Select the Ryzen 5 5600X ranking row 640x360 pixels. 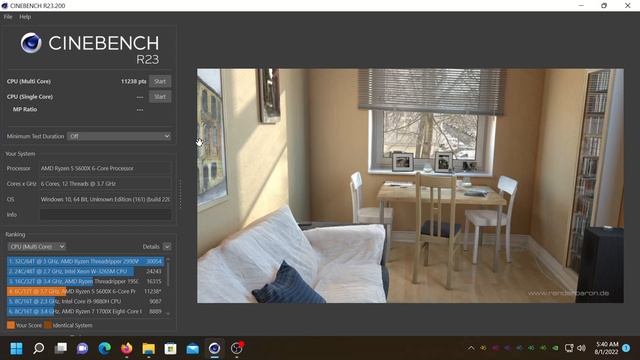tap(85, 291)
